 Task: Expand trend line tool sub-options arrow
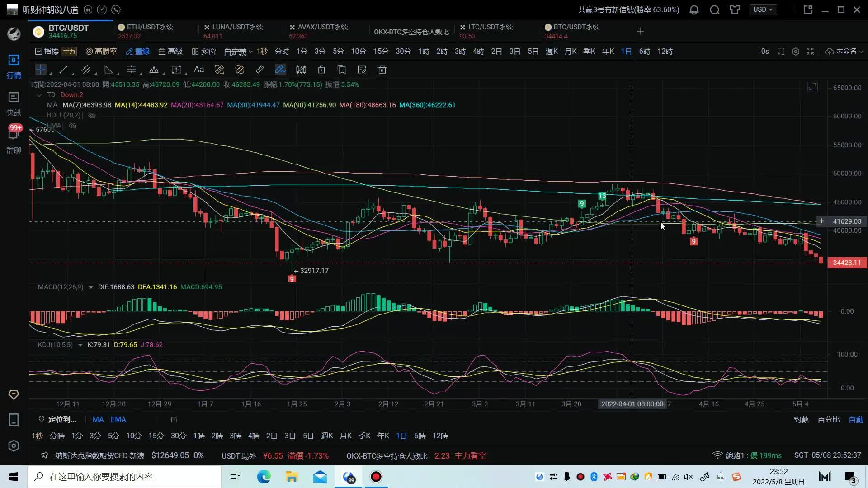coord(72,73)
